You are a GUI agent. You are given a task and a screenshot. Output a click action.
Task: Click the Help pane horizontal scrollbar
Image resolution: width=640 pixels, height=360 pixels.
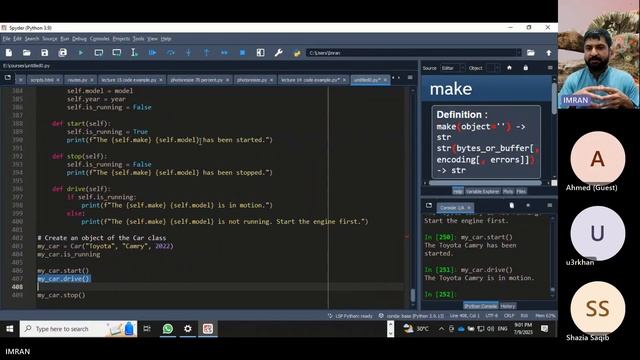click(486, 183)
